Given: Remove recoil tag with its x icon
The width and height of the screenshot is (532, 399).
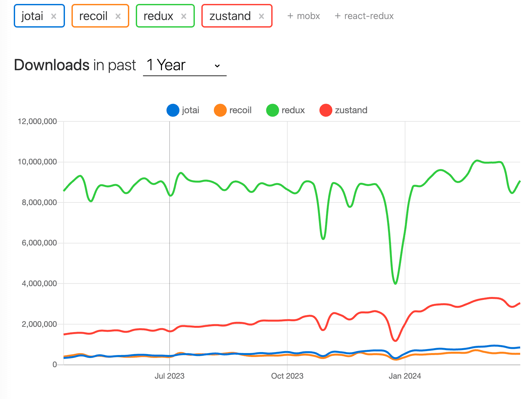Looking at the screenshot, I should (x=118, y=16).
